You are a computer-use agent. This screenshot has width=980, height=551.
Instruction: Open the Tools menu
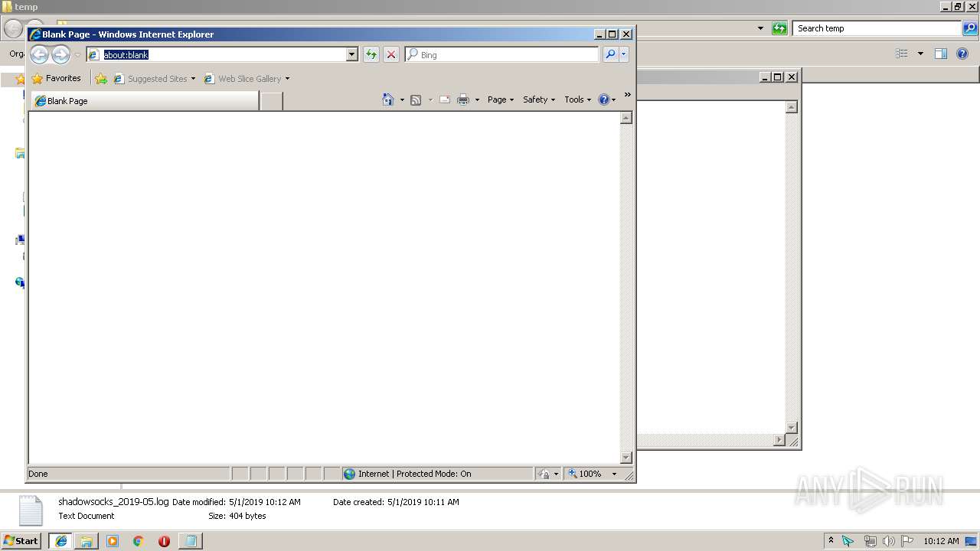[x=578, y=99]
